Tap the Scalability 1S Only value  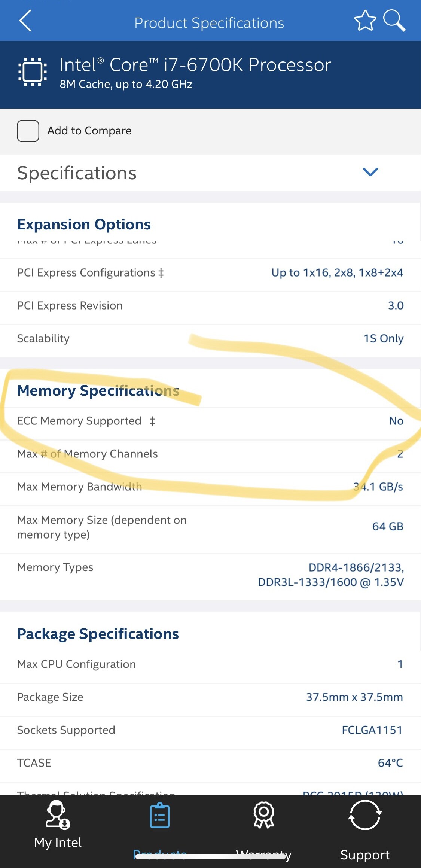tap(383, 338)
